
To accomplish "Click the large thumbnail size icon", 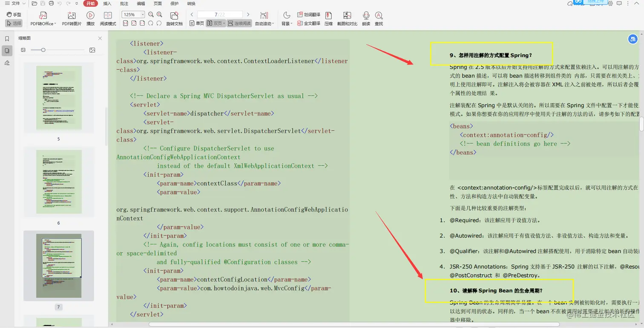I will click(x=92, y=50).
